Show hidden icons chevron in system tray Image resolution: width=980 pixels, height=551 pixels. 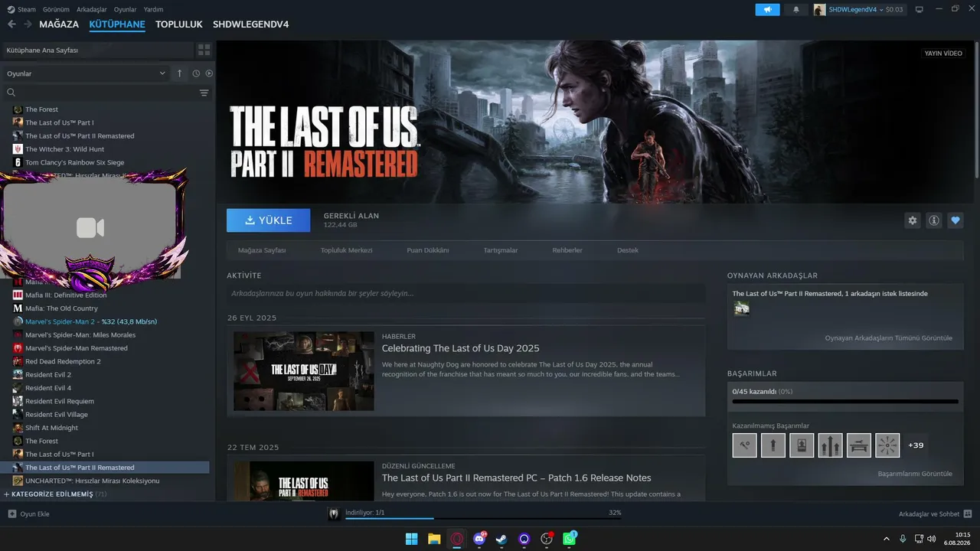(887, 539)
